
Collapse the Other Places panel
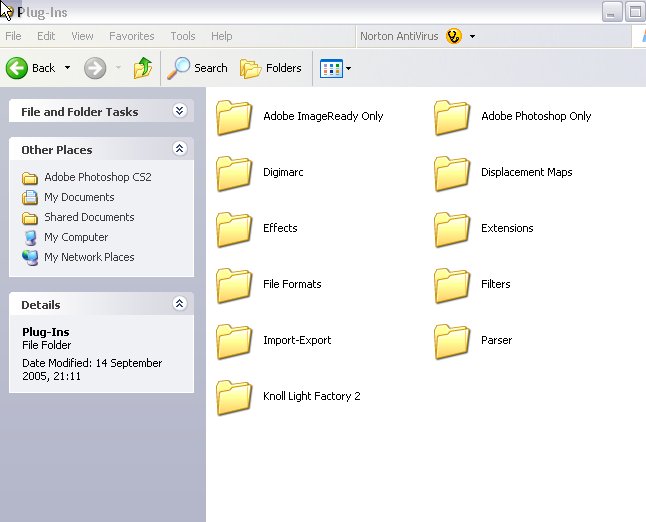click(179, 149)
